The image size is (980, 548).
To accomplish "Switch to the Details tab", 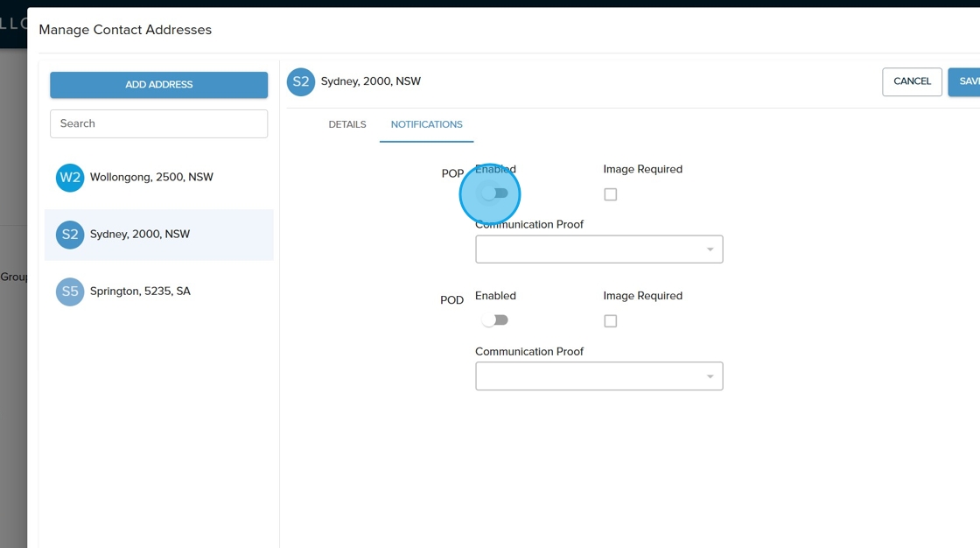I will [x=347, y=124].
